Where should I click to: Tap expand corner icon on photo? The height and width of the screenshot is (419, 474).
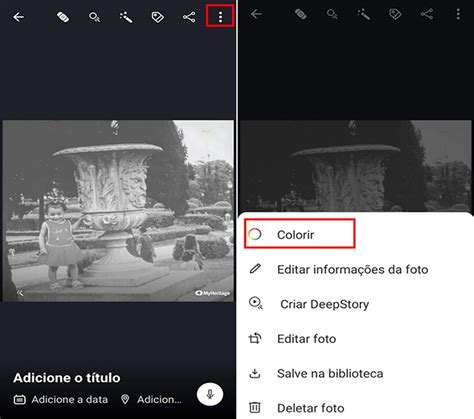[21, 293]
